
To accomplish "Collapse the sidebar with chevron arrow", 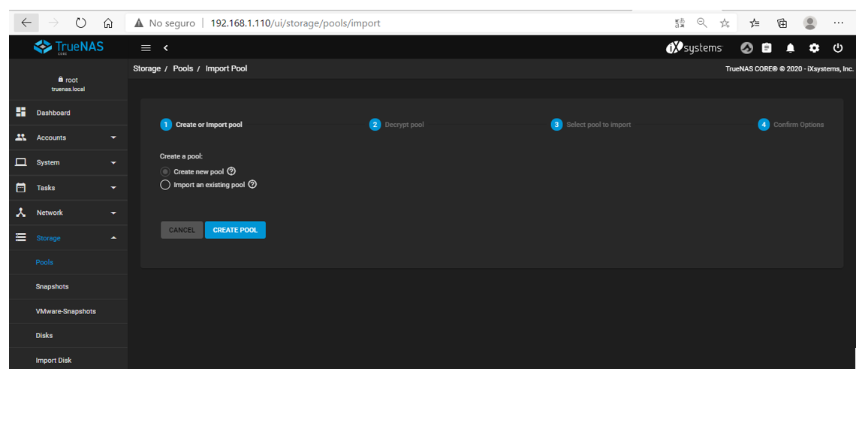I will pyautogui.click(x=165, y=48).
